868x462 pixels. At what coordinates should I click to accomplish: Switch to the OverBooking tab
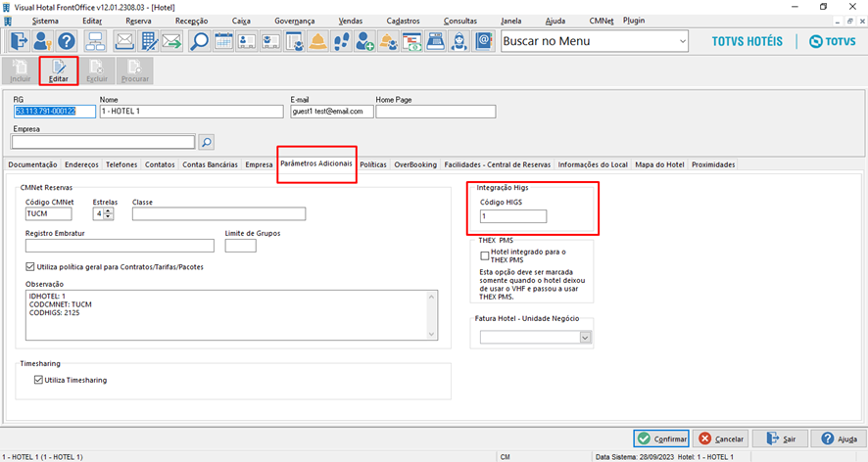pyautogui.click(x=415, y=164)
